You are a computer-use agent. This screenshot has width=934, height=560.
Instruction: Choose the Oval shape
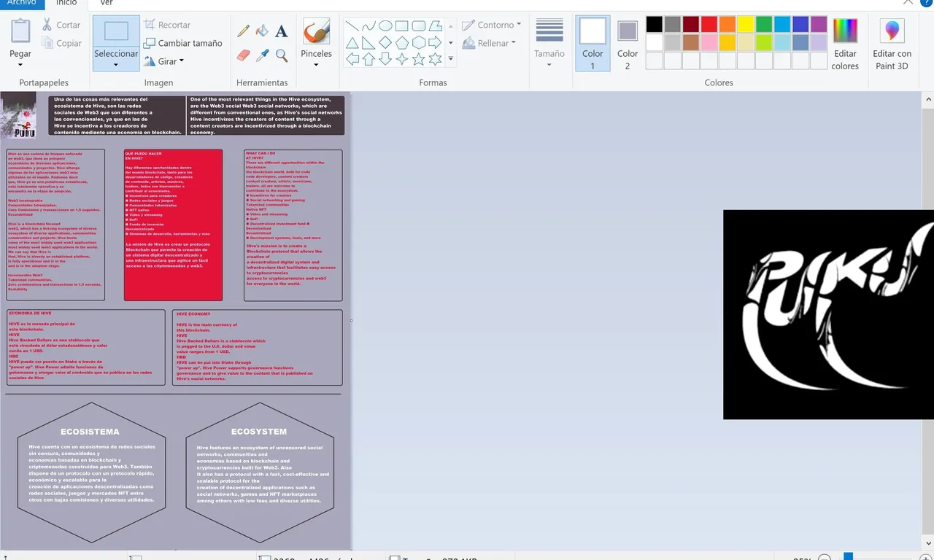point(385,26)
